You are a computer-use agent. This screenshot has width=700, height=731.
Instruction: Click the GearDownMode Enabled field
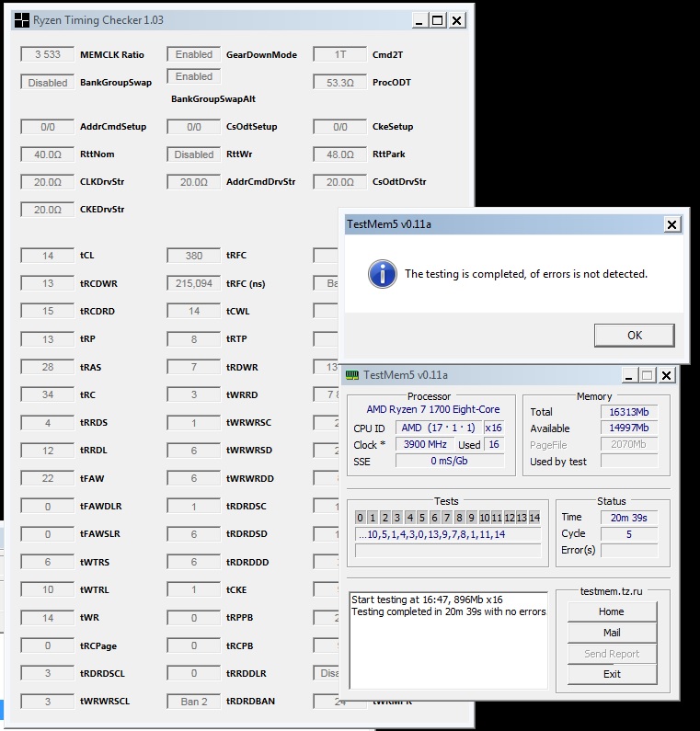[x=193, y=54]
